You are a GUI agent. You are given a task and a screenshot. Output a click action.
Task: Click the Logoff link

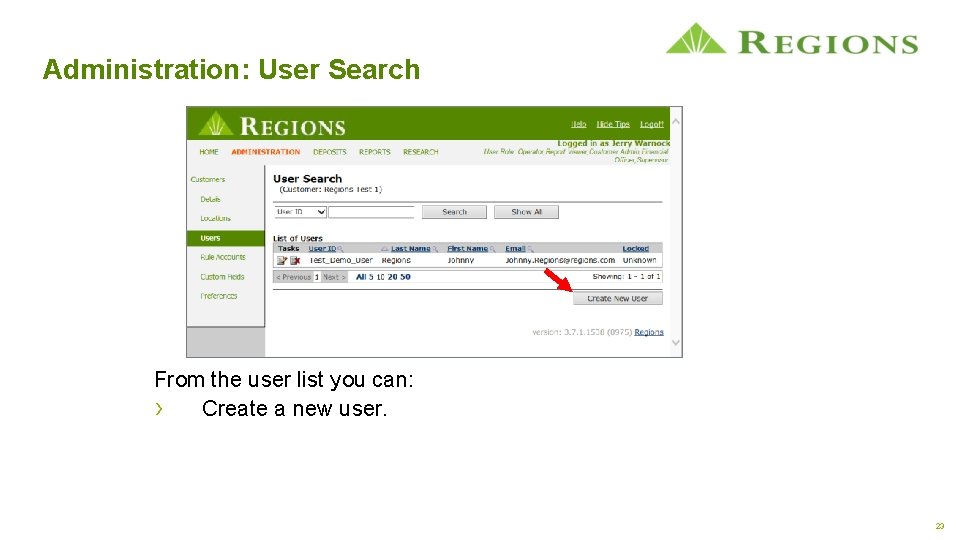click(x=651, y=124)
